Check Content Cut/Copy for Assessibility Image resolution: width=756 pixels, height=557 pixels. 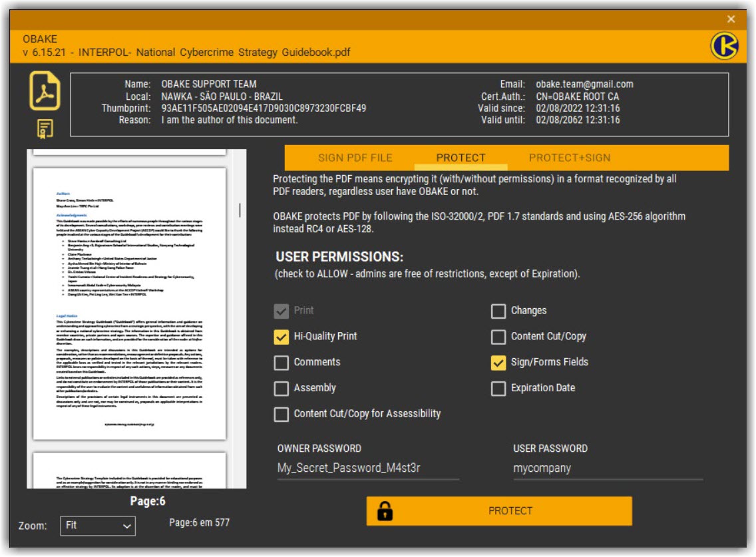tap(281, 414)
